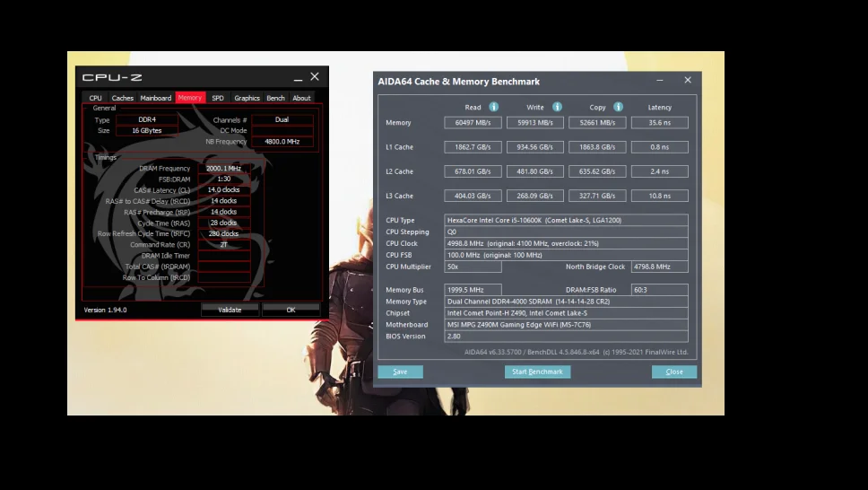Click the Memory Read result field
The width and height of the screenshot is (868, 490).
473,123
